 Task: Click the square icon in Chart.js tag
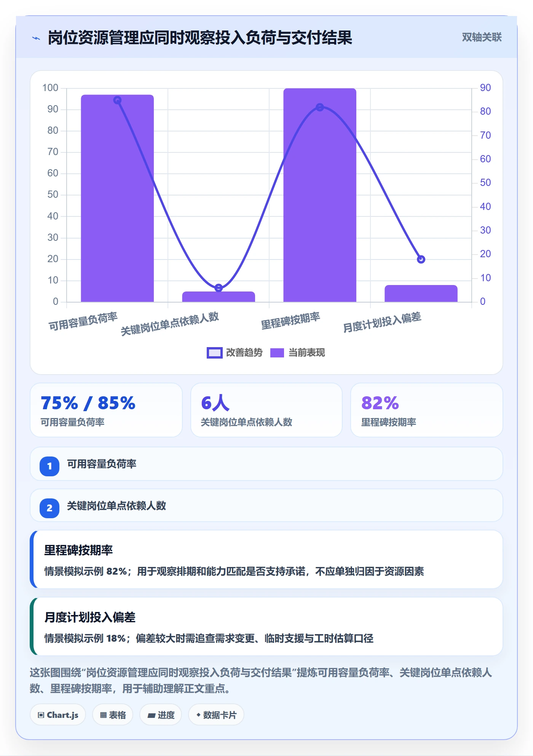[x=41, y=715]
